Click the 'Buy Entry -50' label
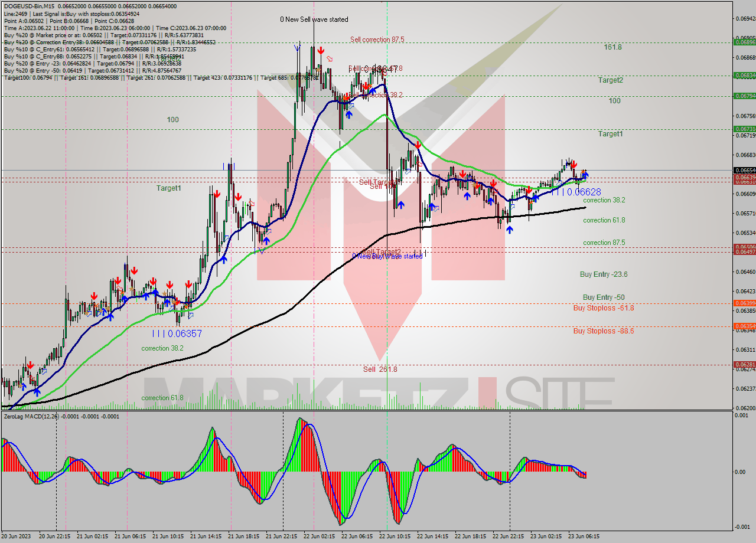Image resolution: width=756 pixels, height=543 pixels. (604, 297)
